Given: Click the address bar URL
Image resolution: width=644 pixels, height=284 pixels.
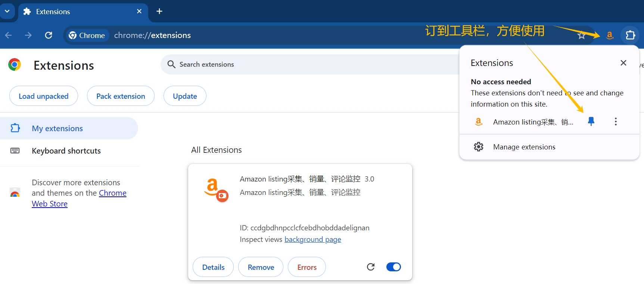Looking at the screenshot, I should (152, 35).
